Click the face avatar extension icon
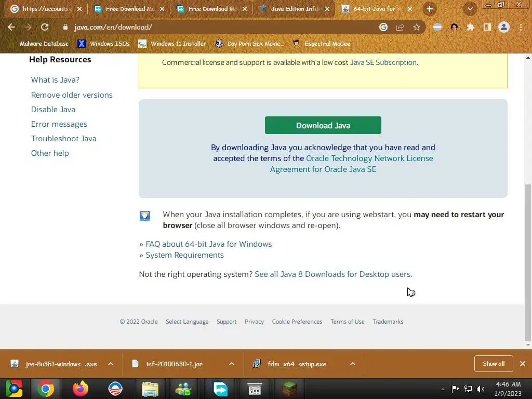 point(454,27)
